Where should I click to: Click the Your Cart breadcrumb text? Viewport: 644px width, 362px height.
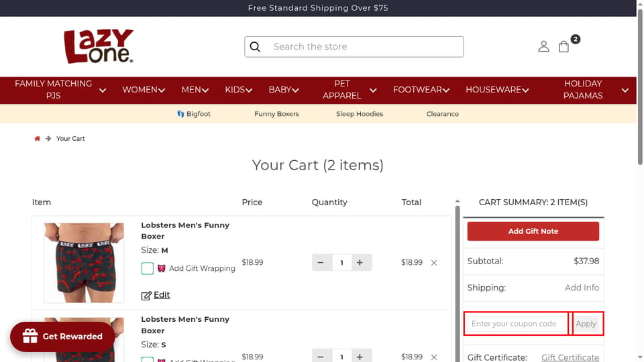tap(70, 139)
